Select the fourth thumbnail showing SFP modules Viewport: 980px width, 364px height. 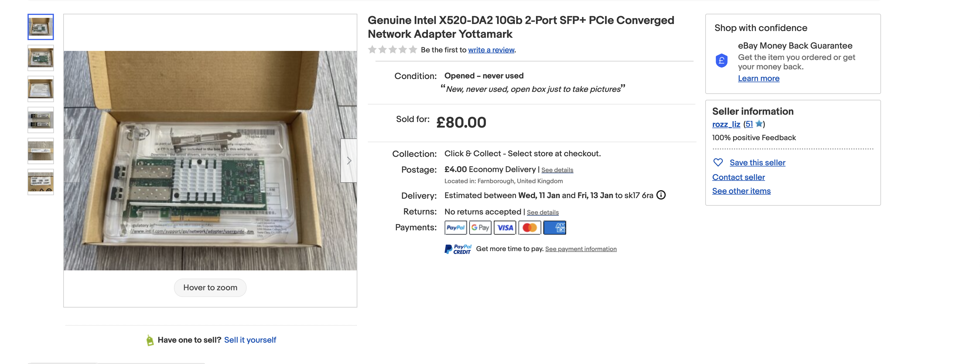[41, 120]
